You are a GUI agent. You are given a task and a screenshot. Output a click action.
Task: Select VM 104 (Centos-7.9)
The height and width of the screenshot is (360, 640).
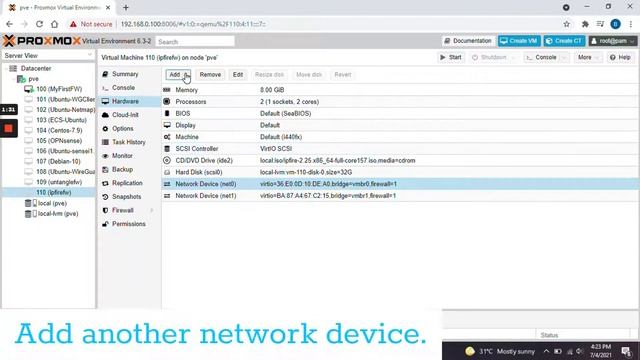point(59,131)
